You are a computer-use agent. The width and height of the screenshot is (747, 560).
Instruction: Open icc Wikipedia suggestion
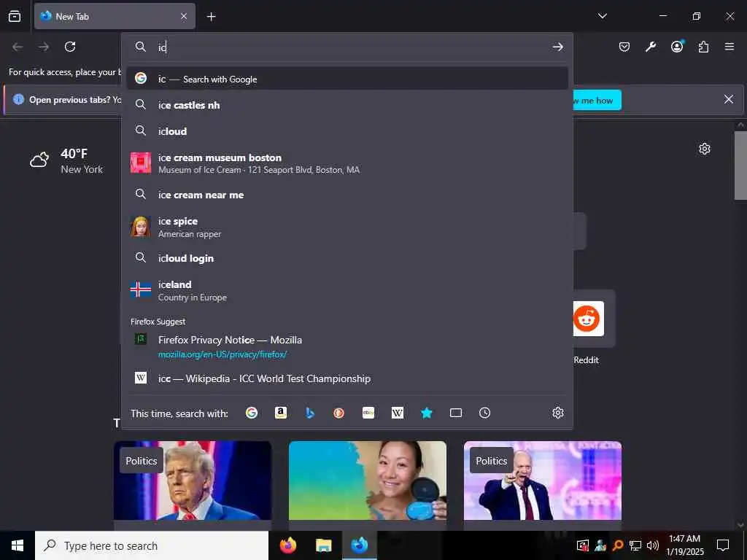click(347, 378)
